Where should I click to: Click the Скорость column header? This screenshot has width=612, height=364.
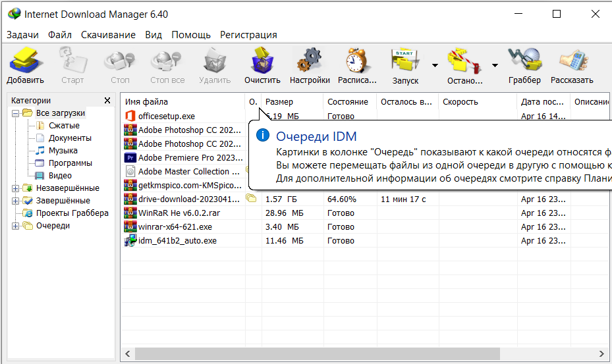click(478, 102)
